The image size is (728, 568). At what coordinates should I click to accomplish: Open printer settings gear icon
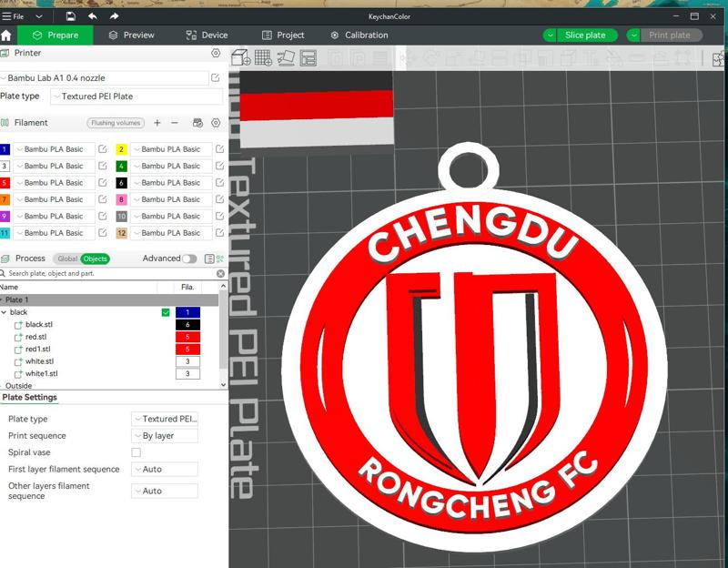pyautogui.click(x=216, y=53)
